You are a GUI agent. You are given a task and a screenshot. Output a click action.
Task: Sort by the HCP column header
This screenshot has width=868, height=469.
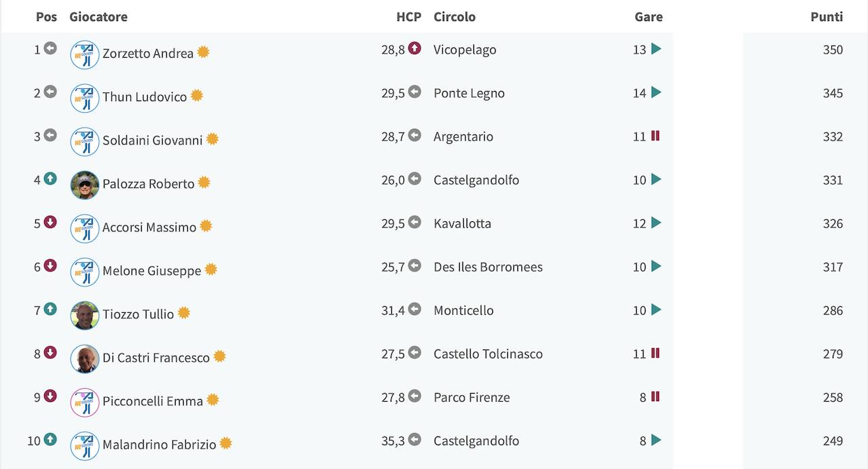(x=409, y=17)
